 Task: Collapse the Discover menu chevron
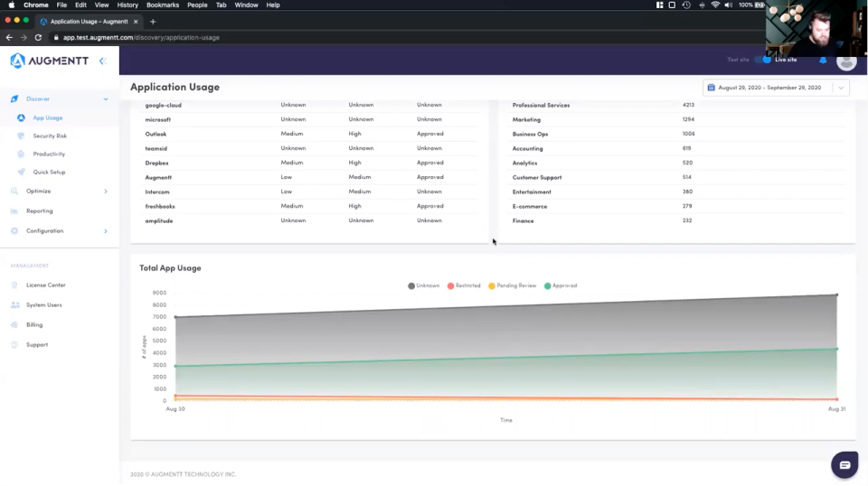point(106,99)
